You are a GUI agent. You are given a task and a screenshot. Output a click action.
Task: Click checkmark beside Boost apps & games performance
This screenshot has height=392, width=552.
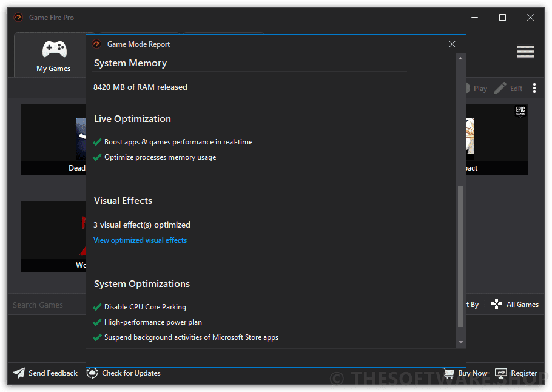(97, 142)
